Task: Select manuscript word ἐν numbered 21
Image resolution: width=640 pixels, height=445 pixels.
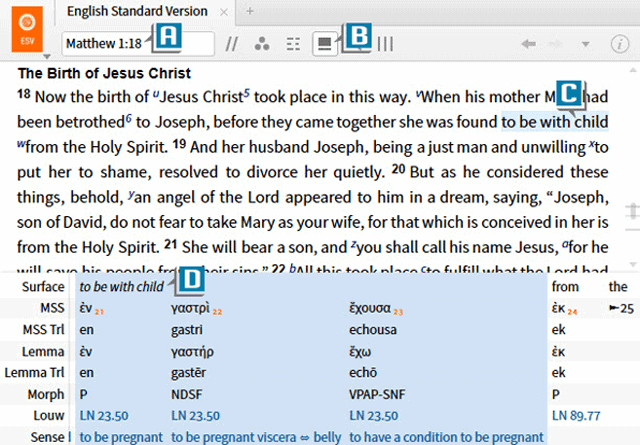Action: pyautogui.click(x=87, y=308)
